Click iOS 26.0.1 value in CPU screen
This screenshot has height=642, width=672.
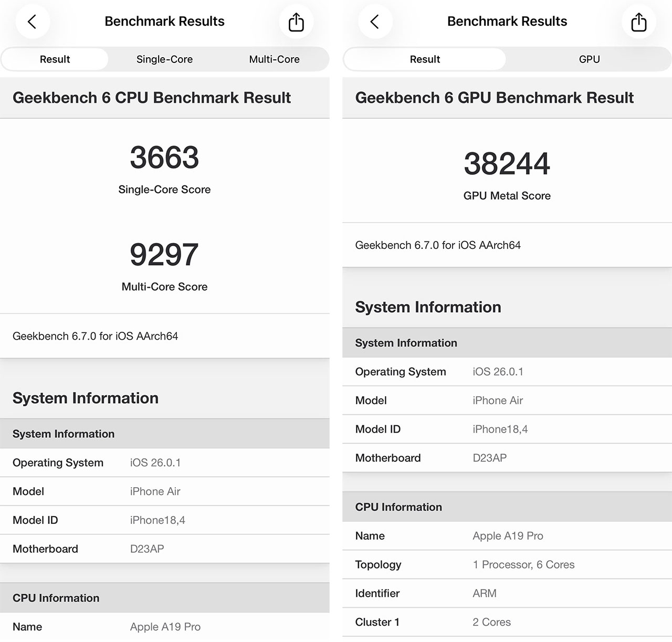pos(155,462)
